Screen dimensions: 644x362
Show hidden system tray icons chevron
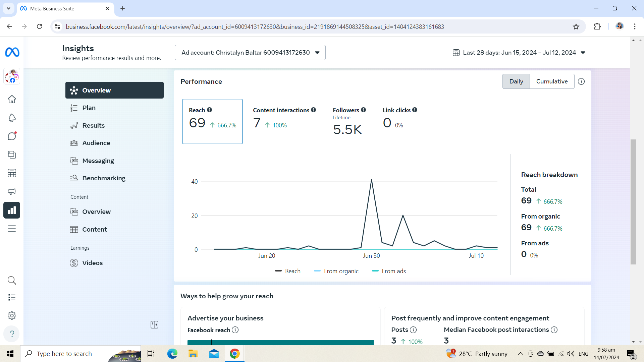(520, 354)
